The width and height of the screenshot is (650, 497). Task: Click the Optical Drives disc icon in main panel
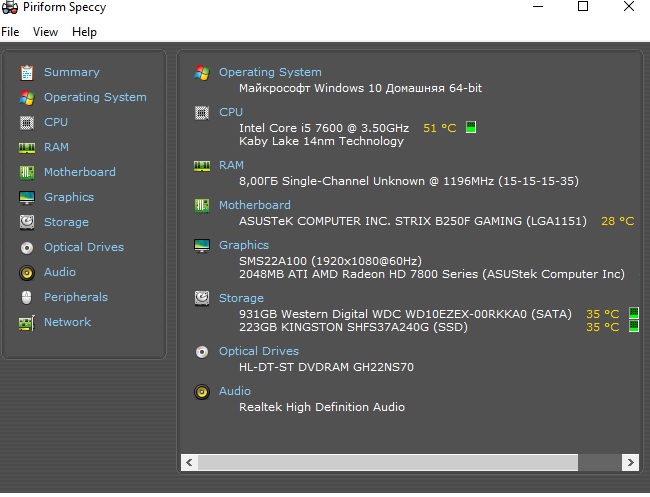[x=202, y=352]
